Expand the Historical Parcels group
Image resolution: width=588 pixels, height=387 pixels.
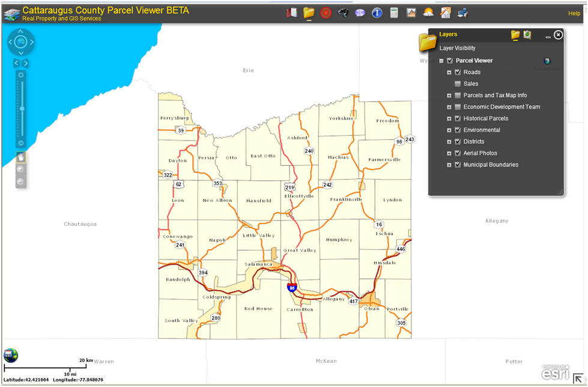449,118
